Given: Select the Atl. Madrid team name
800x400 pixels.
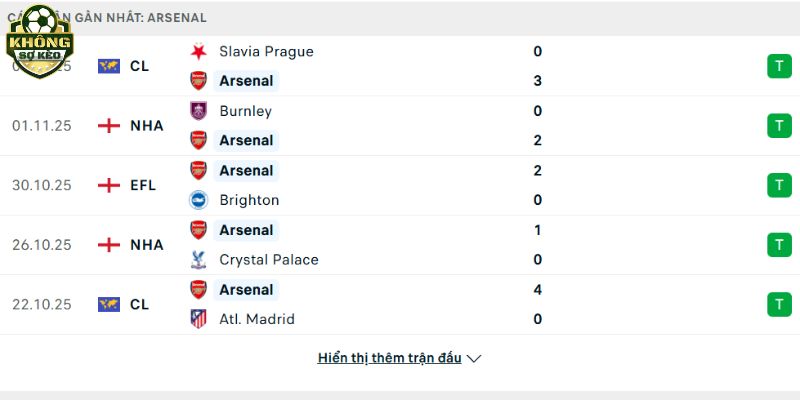Looking at the screenshot, I should tap(257, 319).
